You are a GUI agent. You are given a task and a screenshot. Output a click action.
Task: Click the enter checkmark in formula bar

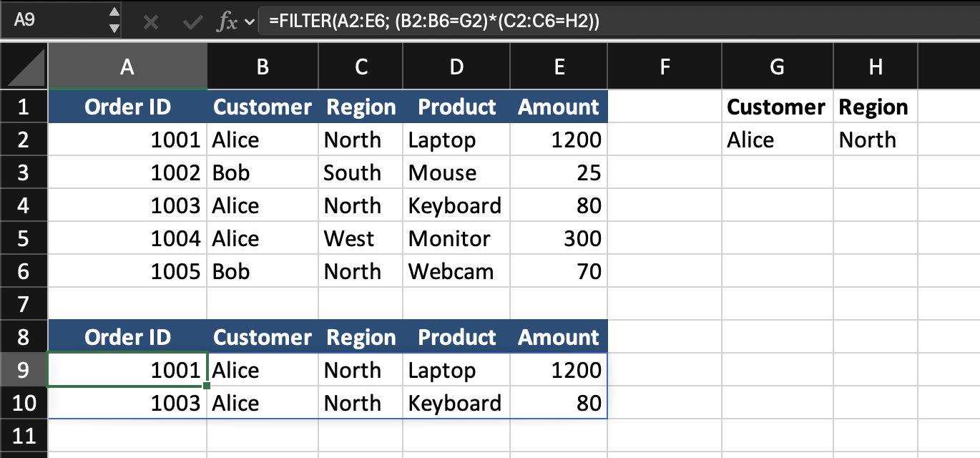tap(192, 22)
